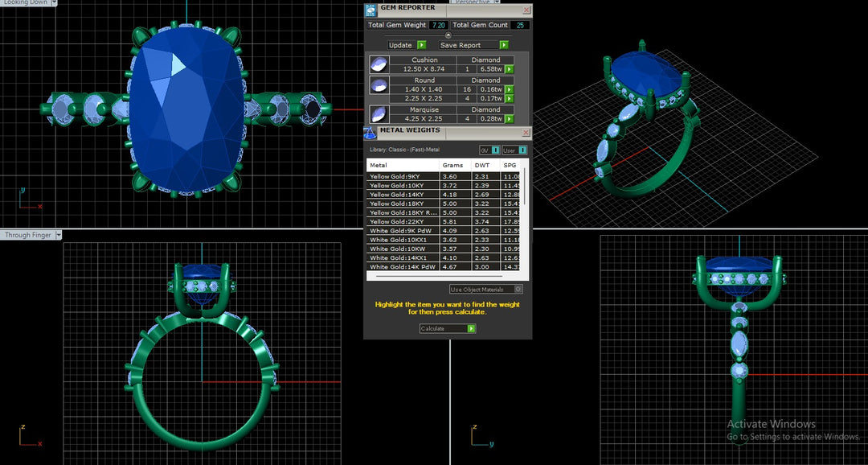Open the Looking Down viewport dropdown

click(x=54, y=2)
